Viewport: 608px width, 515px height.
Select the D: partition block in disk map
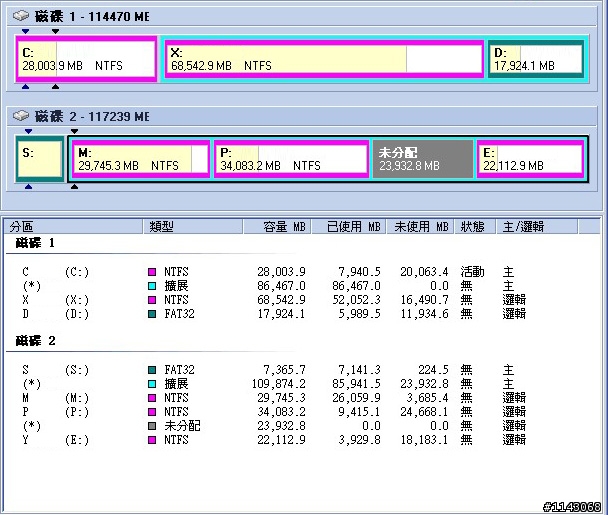(x=536, y=59)
